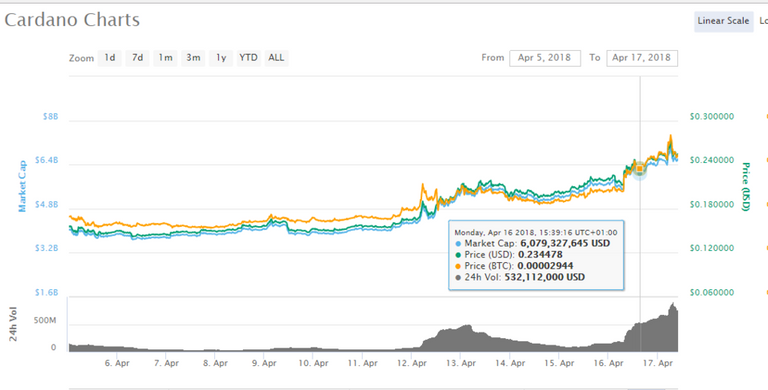Click the orange highlighted data point marker
This screenshot has width=768, height=390.
639,169
